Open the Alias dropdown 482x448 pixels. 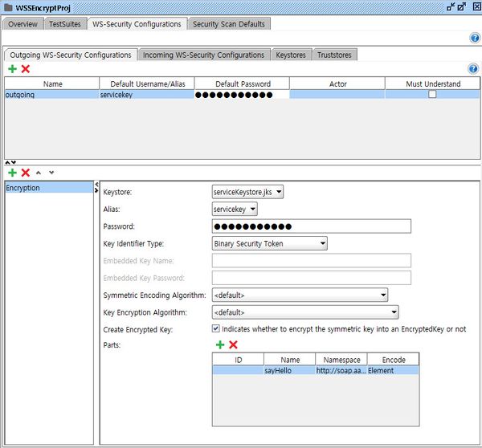[x=235, y=209]
